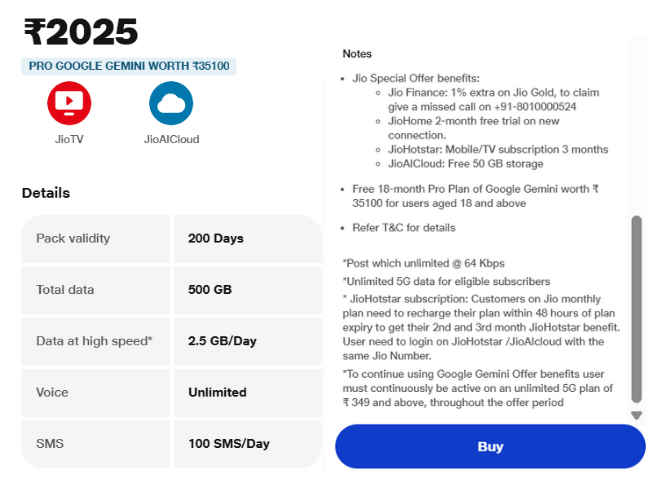Select the JioAICloud text label
This screenshot has width=650, height=480.
(x=171, y=139)
